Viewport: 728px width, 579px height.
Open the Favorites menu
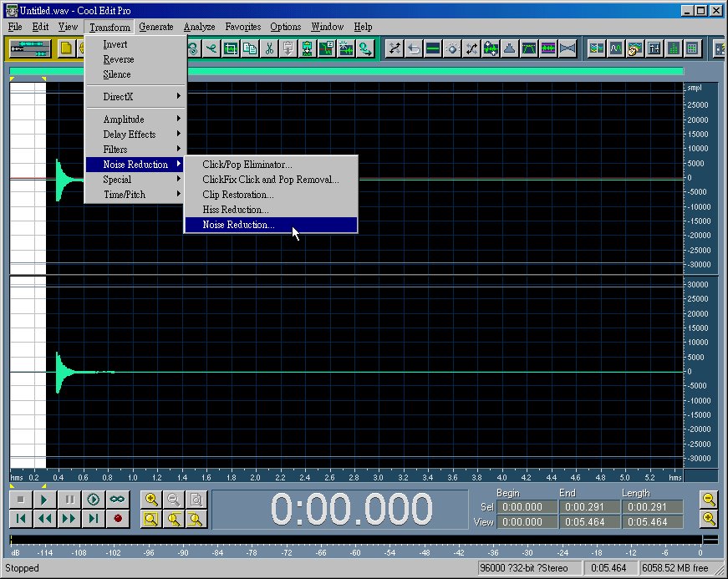tap(243, 27)
